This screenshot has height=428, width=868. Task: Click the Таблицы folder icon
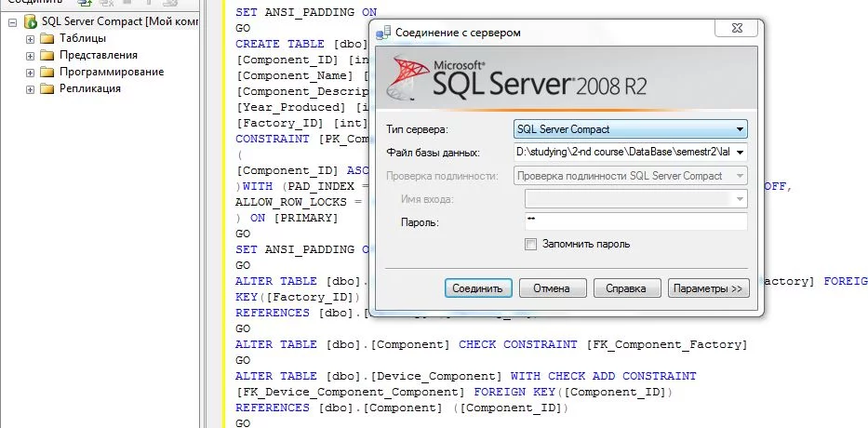[x=47, y=38]
